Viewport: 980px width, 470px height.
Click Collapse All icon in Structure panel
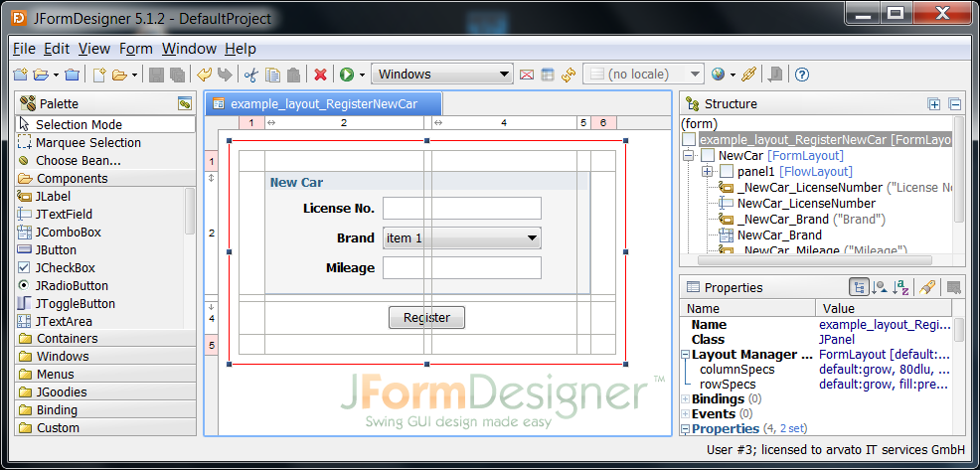[954, 104]
